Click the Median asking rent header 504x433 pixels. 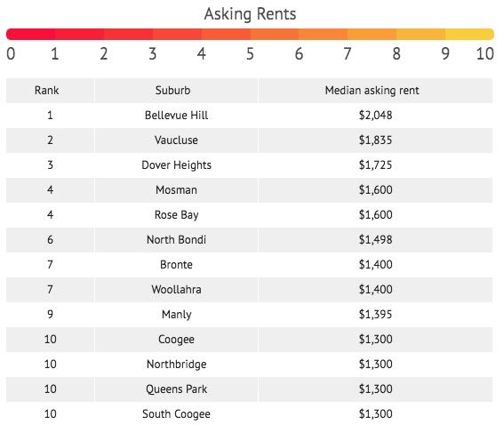coord(372,91)
